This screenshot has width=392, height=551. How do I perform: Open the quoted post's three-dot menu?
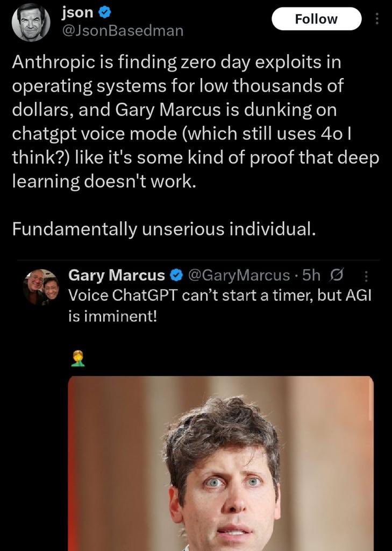pos(367,275)
